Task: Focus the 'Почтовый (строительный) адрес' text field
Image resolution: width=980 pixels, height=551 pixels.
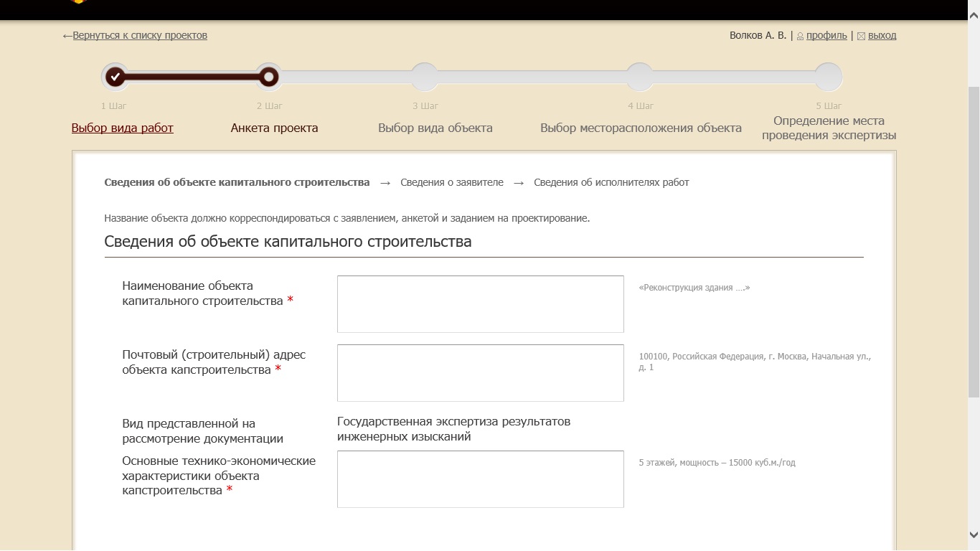Action: tap(481, 373)
